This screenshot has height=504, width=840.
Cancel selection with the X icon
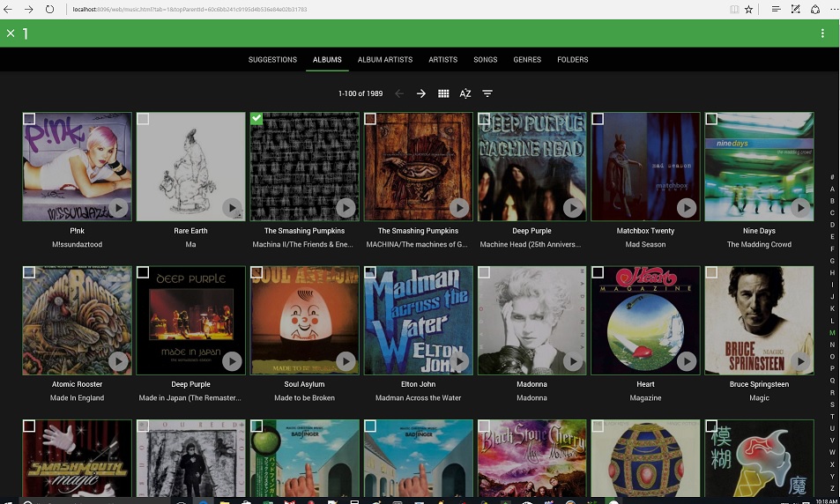click(x=11, y=33)
